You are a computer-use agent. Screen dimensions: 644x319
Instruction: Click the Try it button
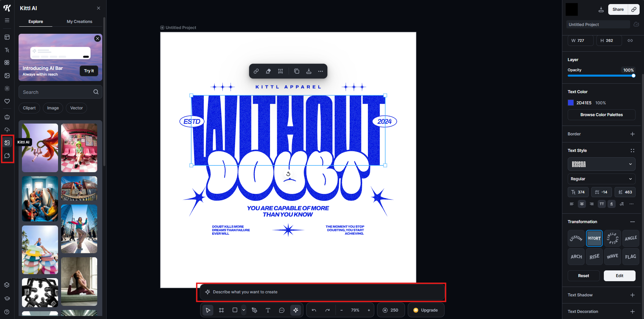(89, 71)
